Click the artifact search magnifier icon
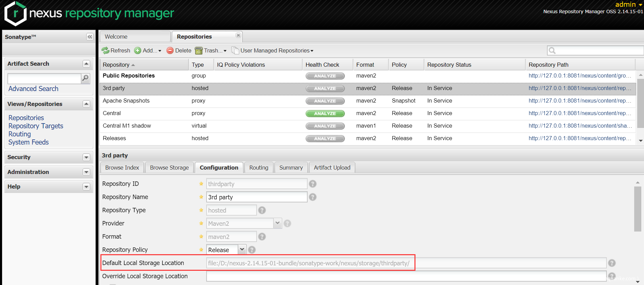644x285 pixels. [86, 79]
